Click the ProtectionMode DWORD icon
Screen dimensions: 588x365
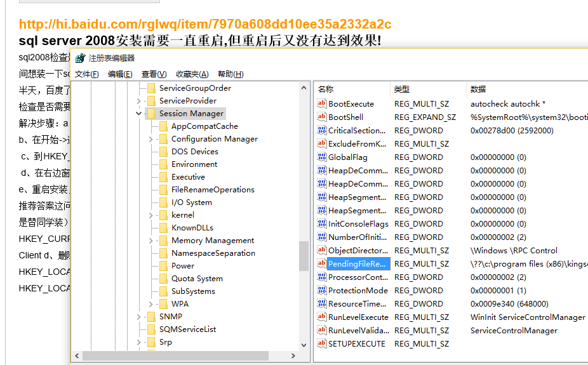tap(322, 291)
